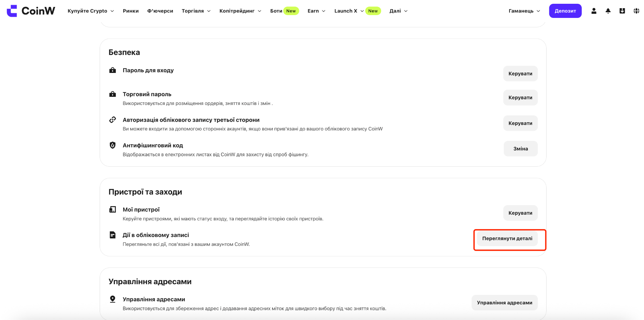This screenshot has width=644, height=320.
Task: Click Переглянути деталі for account activity
Action: [x=507, y=238]
